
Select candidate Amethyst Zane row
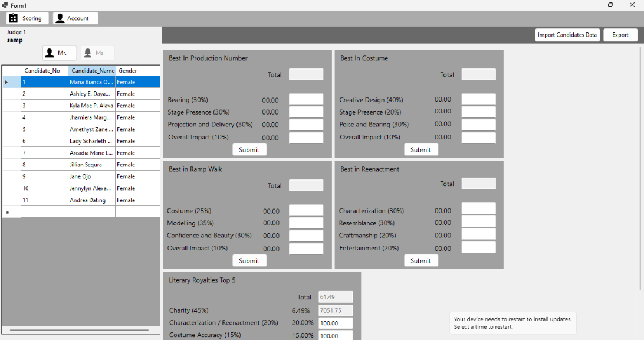81,129
